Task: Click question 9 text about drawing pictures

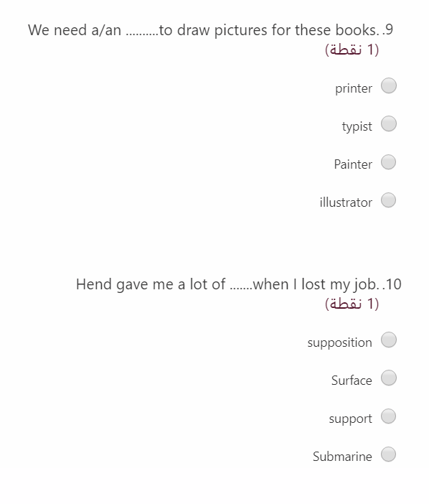Action: [210, 30]
